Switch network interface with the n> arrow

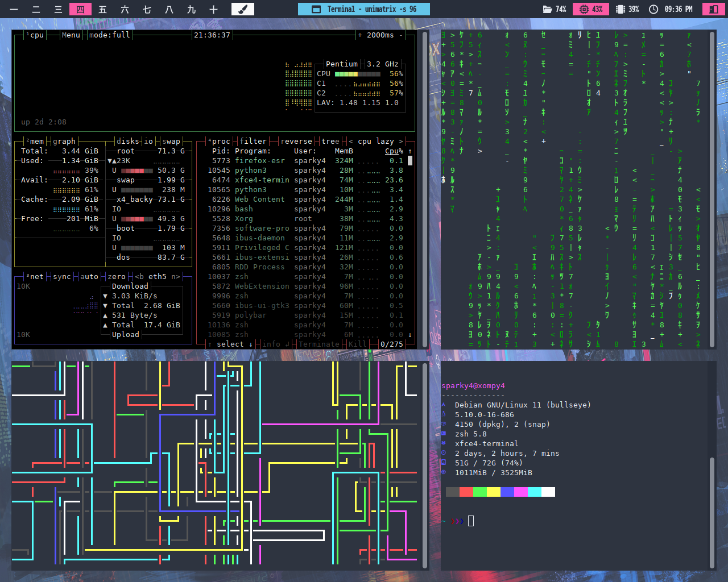click(x=176, y=277)
